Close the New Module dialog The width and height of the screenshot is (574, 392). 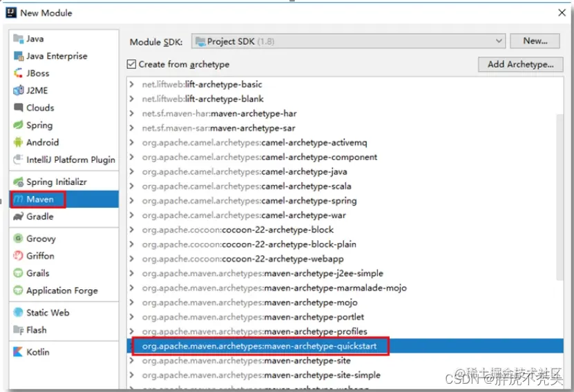pyautogui.click(x=562, y=13)
